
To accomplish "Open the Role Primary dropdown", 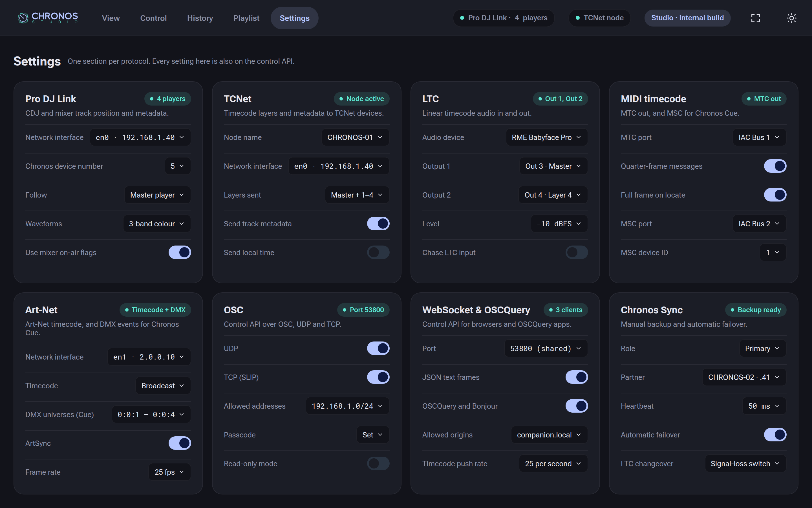I will [x=763, y=349].
